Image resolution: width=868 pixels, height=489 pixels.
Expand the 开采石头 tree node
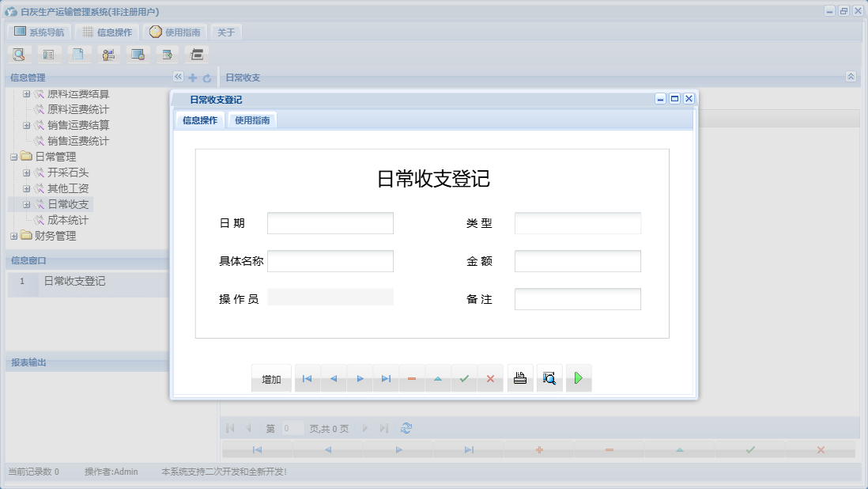(x=28, y=172)
